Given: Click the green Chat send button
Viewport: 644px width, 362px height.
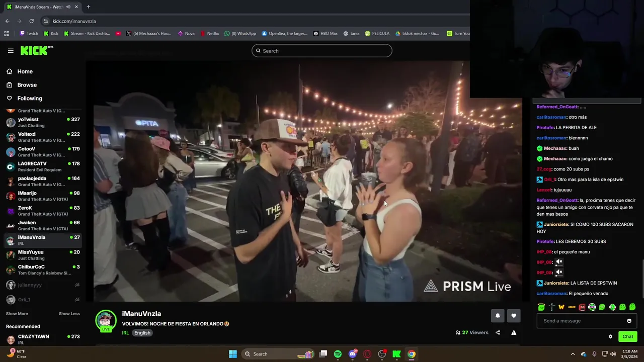Looking at the screenshot, I should (x=627, y=337).
